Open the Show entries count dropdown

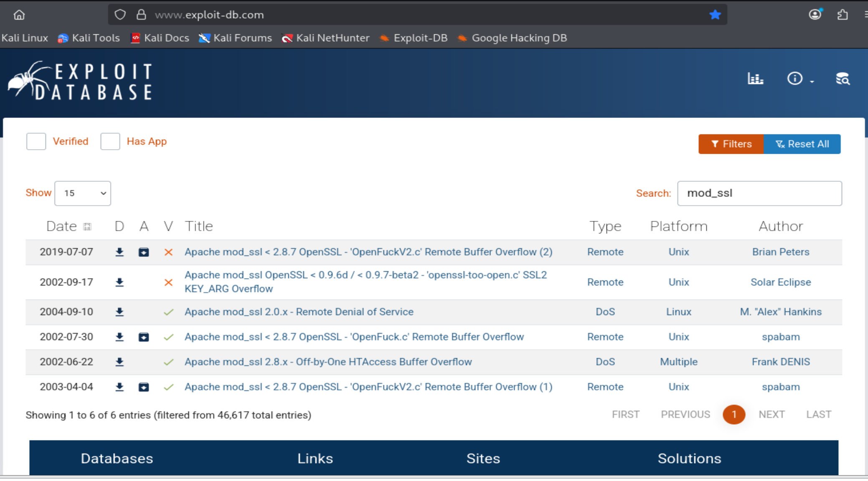pos(83,193)
